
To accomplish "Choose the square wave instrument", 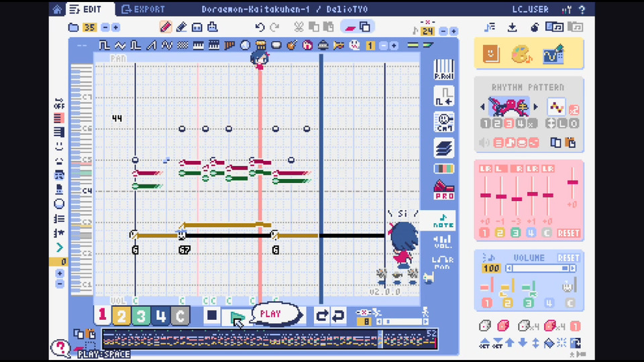I will pyautogui.click(x=105, y=45).
